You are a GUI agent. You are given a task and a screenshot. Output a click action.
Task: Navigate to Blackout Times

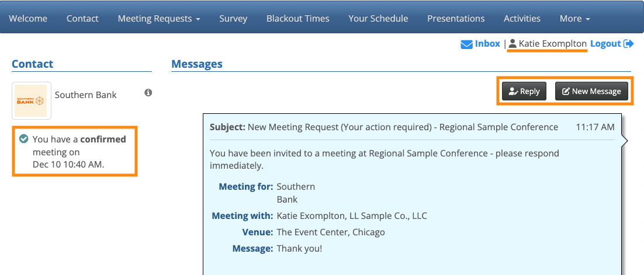(297, 19)
